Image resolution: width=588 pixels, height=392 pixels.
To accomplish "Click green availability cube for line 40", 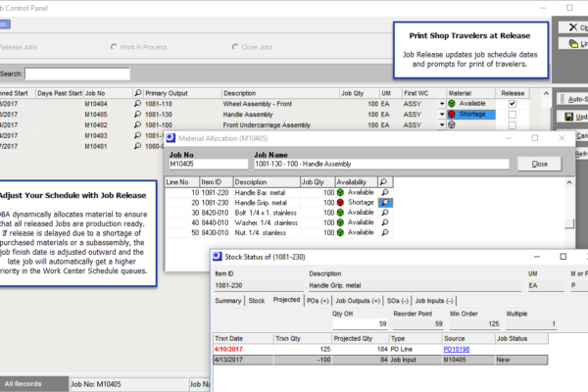I will tap(340, 222).
